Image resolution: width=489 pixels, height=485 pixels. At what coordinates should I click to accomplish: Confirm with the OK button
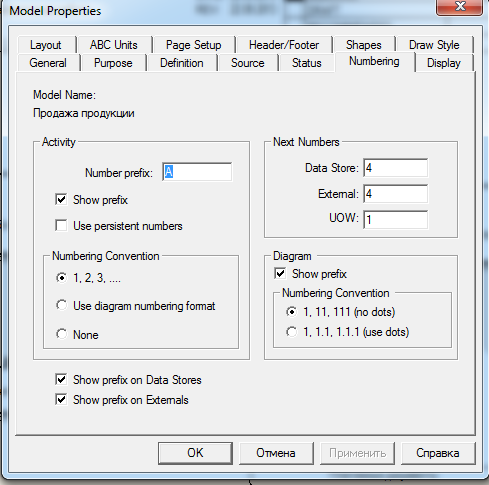pos(195,453)
